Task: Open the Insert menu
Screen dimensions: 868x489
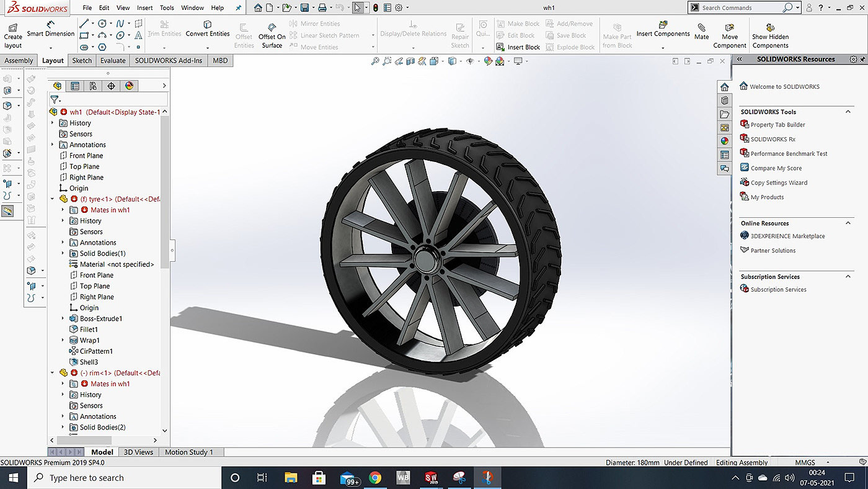Action: 144,8
